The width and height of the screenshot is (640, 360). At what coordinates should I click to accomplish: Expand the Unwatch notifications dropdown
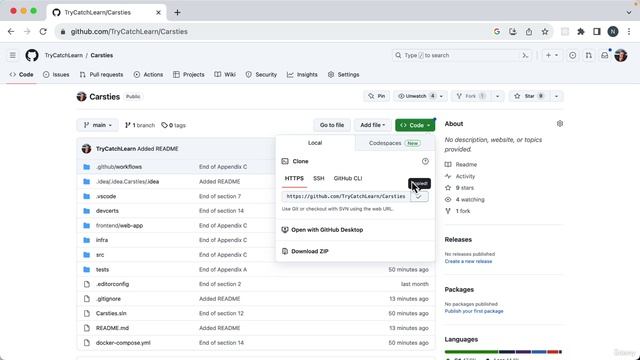tap(441, 96)
